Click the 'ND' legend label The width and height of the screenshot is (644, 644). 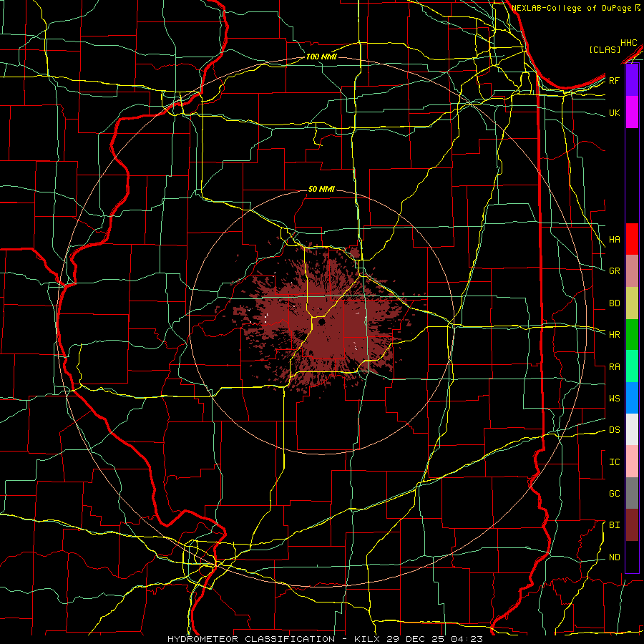coord(615,557)
